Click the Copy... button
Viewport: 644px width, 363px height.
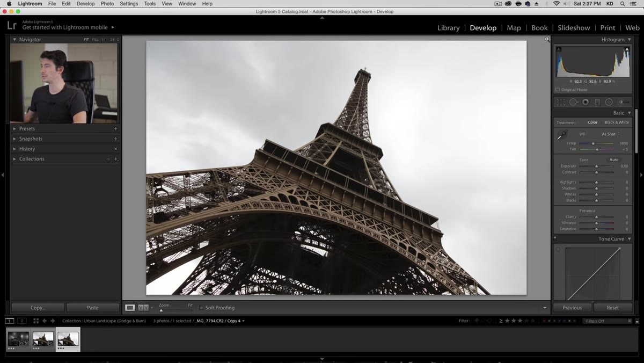(38, 308)
